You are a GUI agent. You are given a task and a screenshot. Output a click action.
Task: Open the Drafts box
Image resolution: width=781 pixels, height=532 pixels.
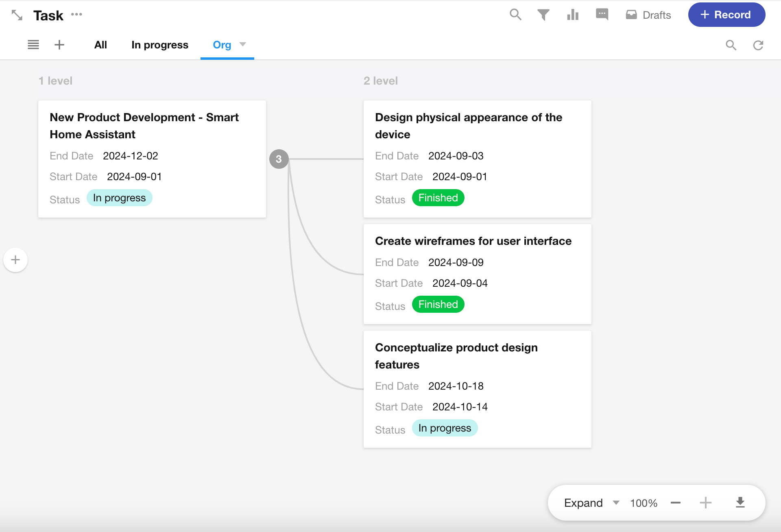pos(648,15)
